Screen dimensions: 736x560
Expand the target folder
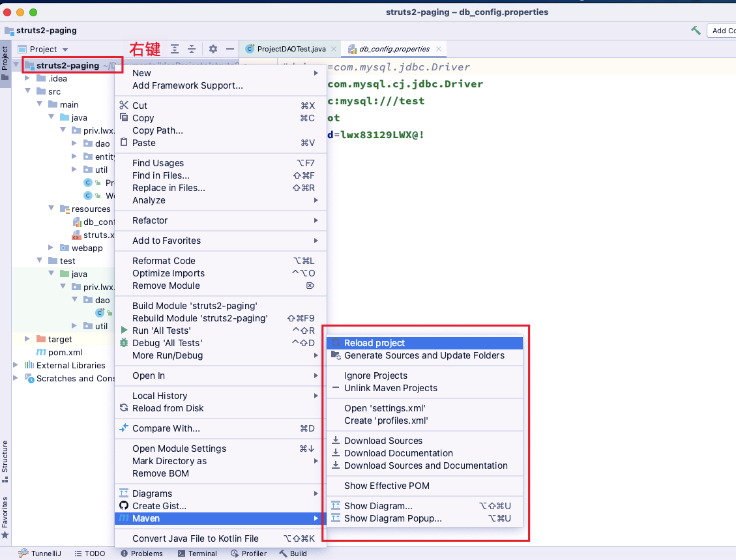[x=27, y=338]
